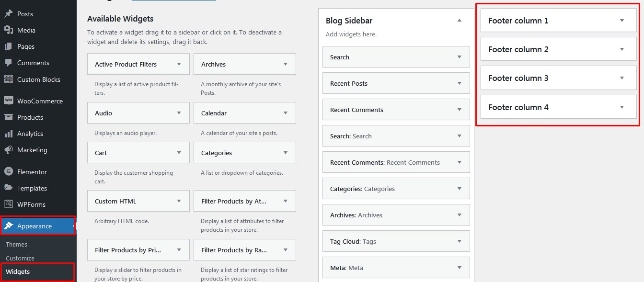Click the Marketing megaphone icon
Image resolution: width=644 pixels, height=282 pixels.
[9, 150]
